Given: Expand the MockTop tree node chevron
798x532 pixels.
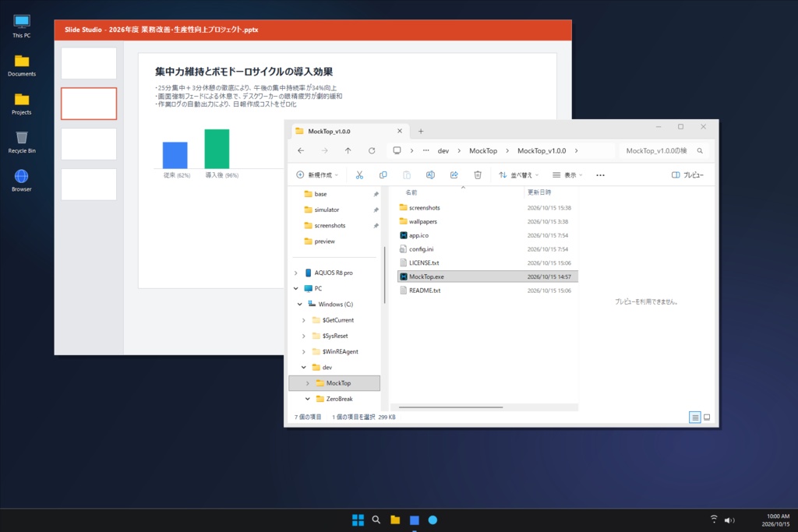Looking at the screenshot, I should coord(307,383).
